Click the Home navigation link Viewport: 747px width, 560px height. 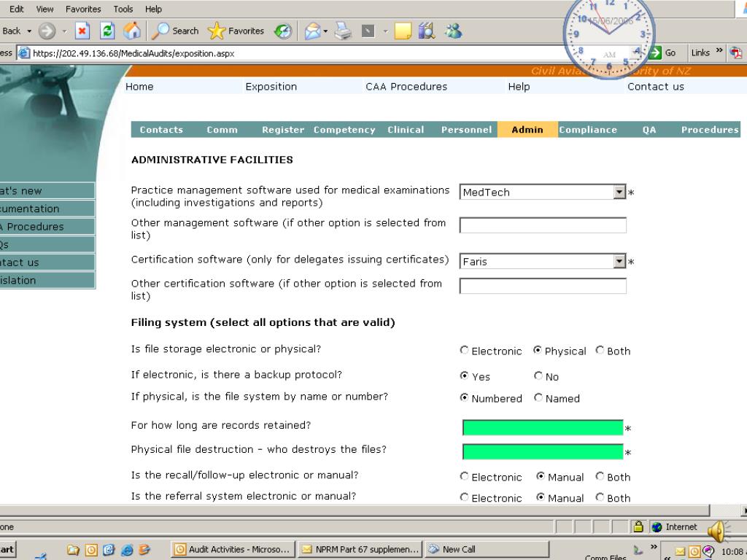tap(139, 87)
